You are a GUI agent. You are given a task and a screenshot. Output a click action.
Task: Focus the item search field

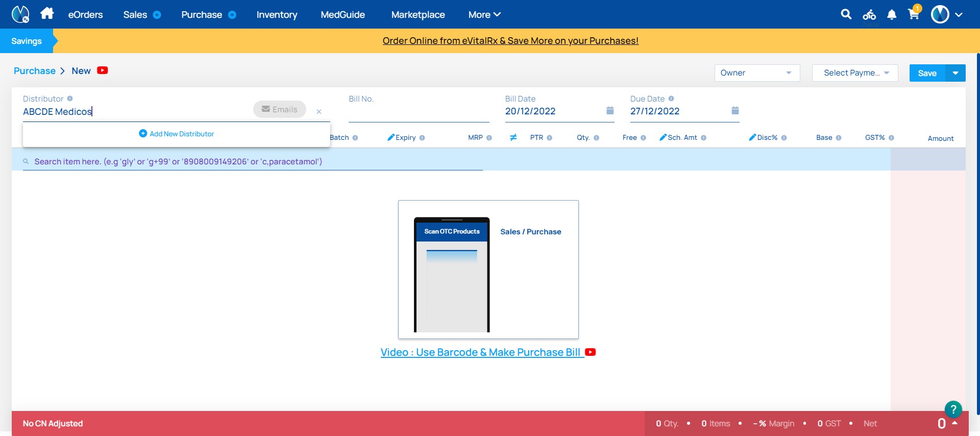[253, 161]
